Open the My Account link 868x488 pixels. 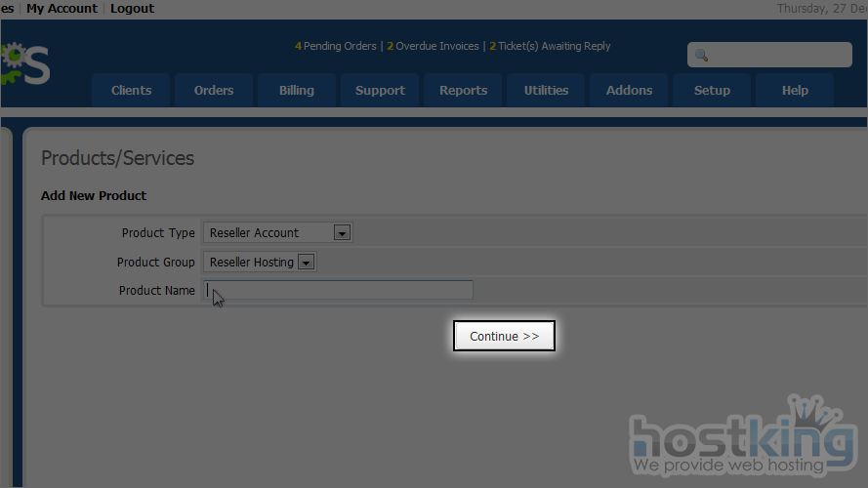[62, 8]
